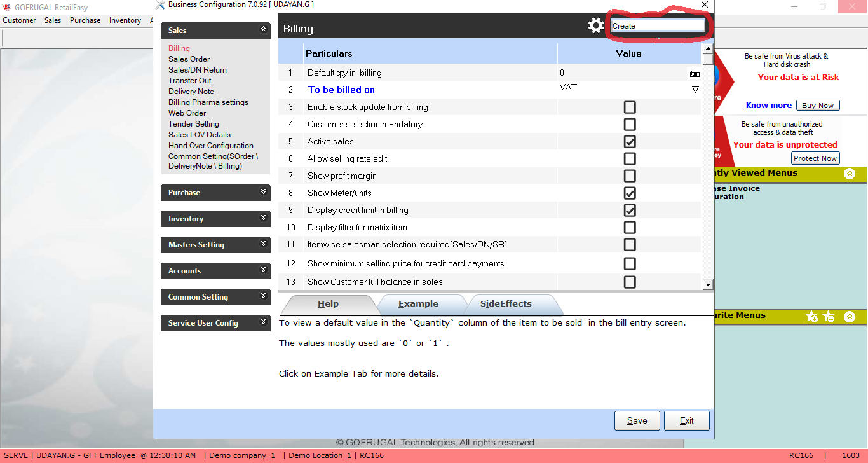Switch to the Example tab
Screen dimensions: 868x463
coord(419,304)
